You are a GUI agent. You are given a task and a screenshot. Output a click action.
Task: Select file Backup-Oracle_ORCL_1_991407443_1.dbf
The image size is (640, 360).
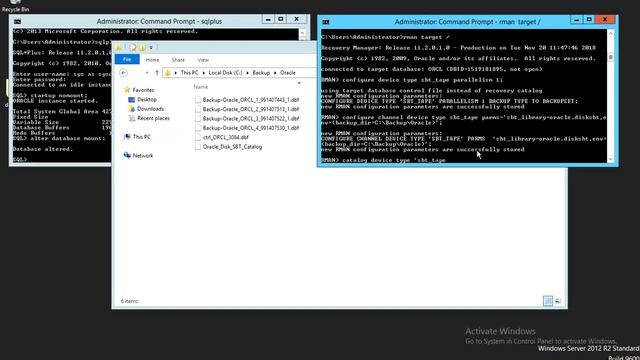[x=251, y=100]
